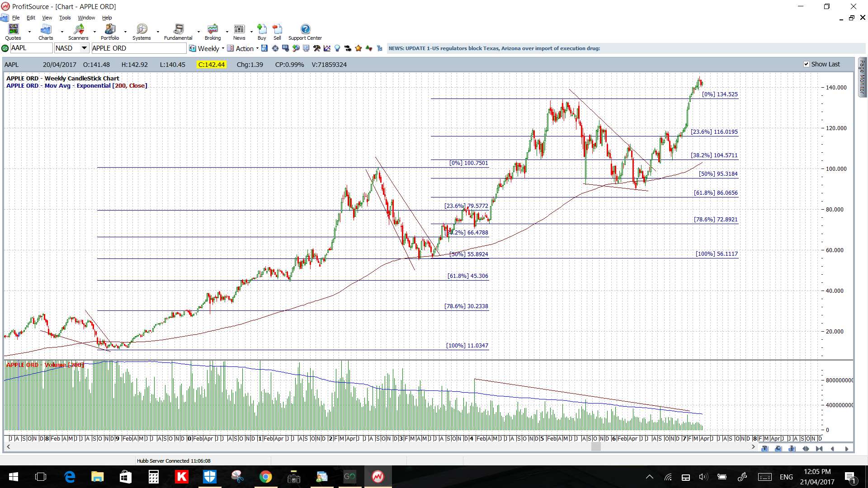Screen dimensions: 868x488
Task: Open the Task View taskbar button
Action: [x=41, y=477]
